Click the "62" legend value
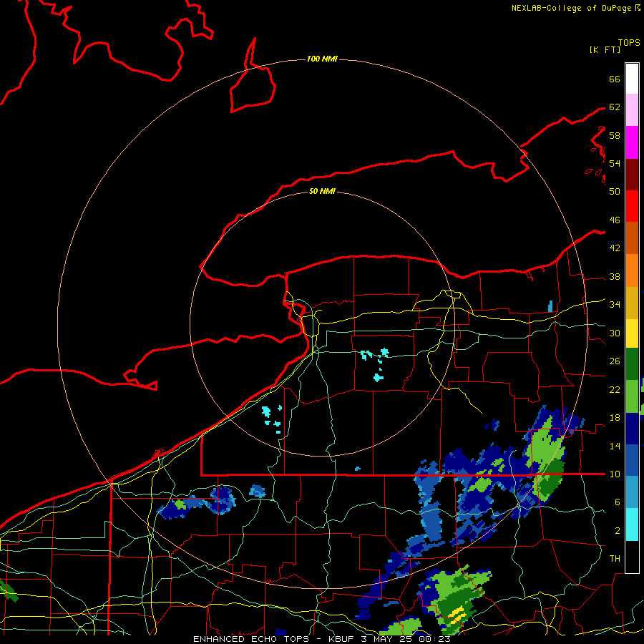The width and height of the screenshot is (644, 644). coord(615,107)
